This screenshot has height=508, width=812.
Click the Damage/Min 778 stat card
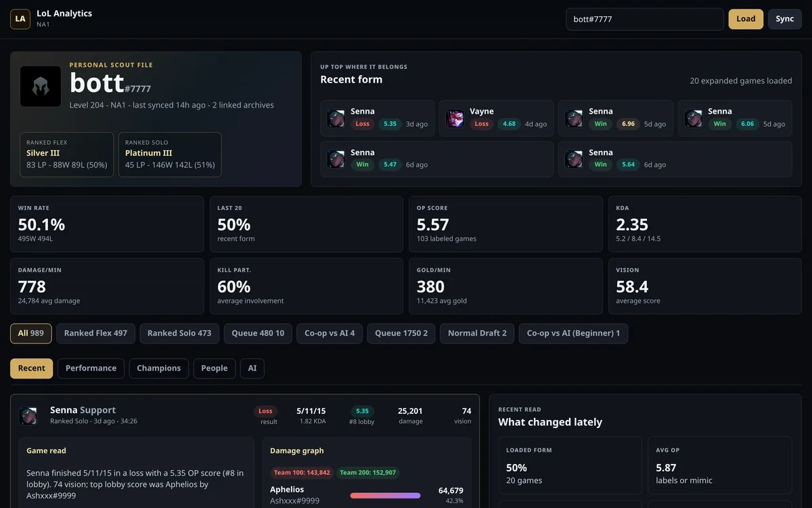107,286
